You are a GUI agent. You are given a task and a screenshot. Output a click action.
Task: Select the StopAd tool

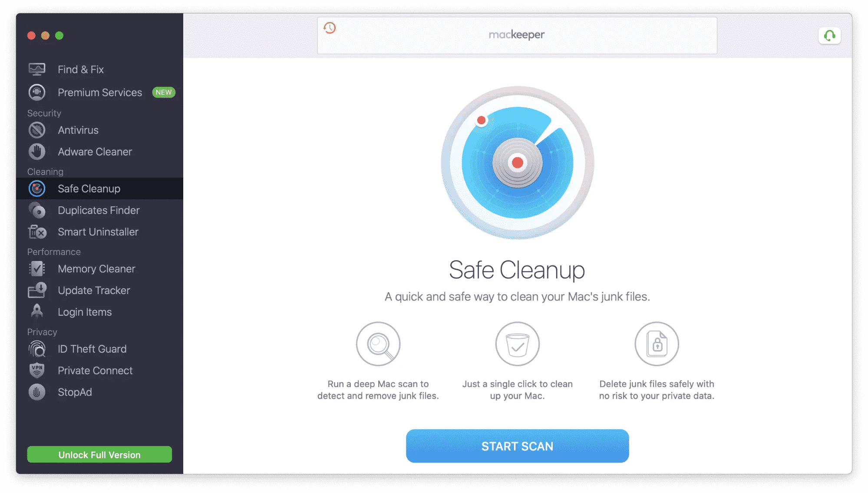76,392
